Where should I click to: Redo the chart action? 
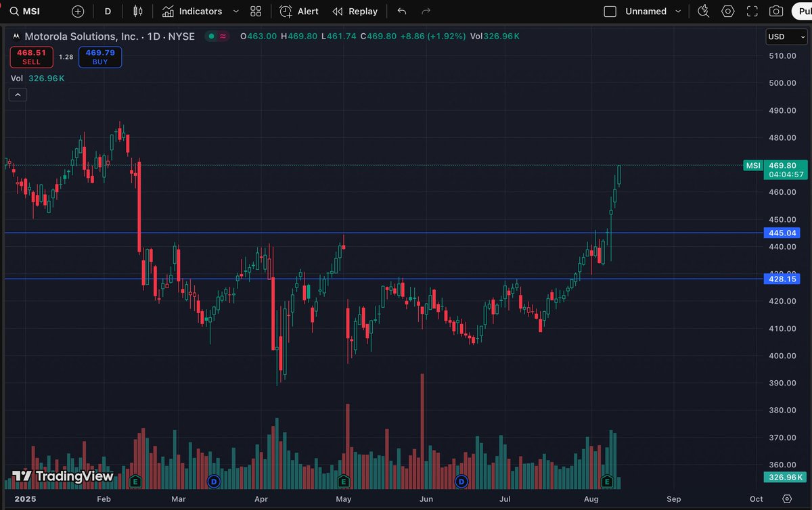pyautogui.click(x=426, y=11)
